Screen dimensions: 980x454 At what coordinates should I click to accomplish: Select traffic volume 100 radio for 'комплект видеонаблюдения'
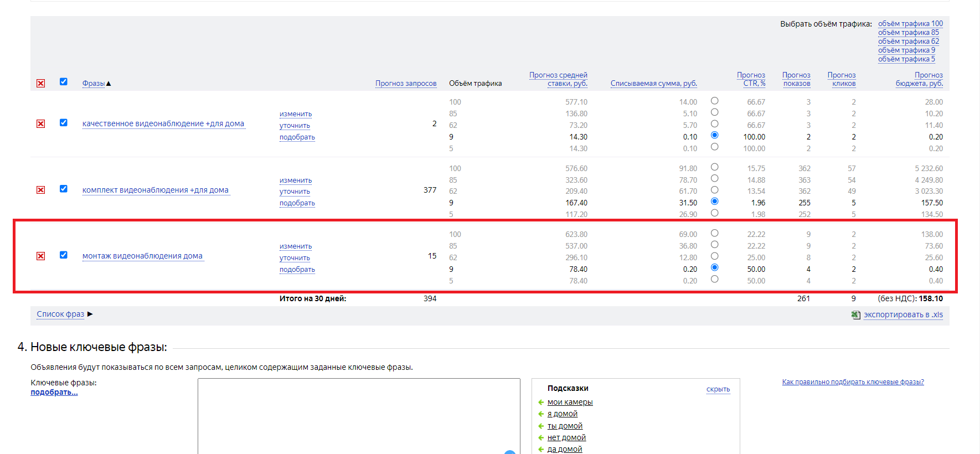pos(715,167)
